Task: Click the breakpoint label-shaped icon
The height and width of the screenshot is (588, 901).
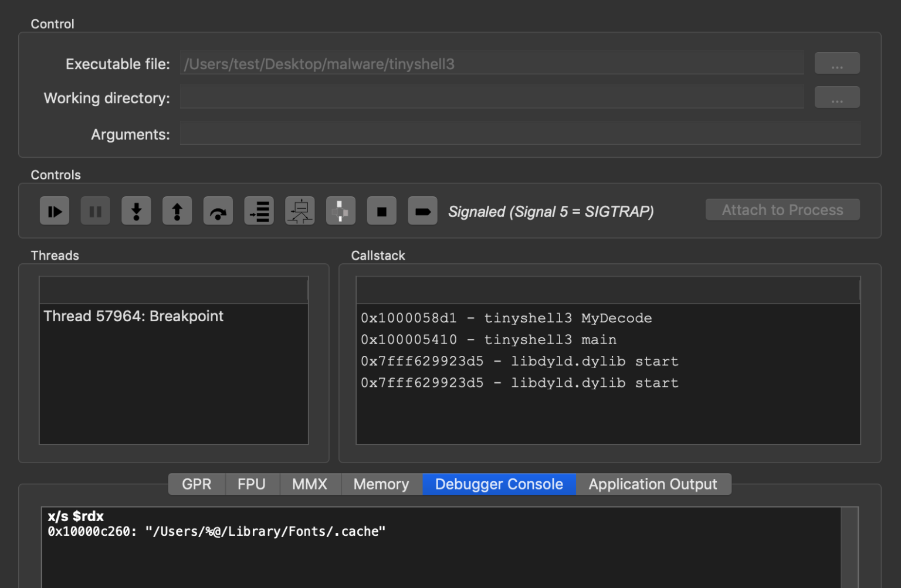Action: [422, 211]
